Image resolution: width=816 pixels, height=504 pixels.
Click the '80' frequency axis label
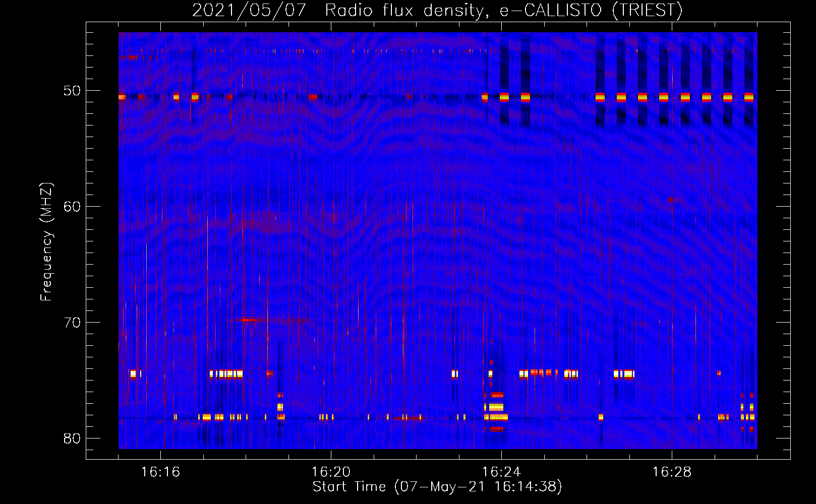(72, 439)
